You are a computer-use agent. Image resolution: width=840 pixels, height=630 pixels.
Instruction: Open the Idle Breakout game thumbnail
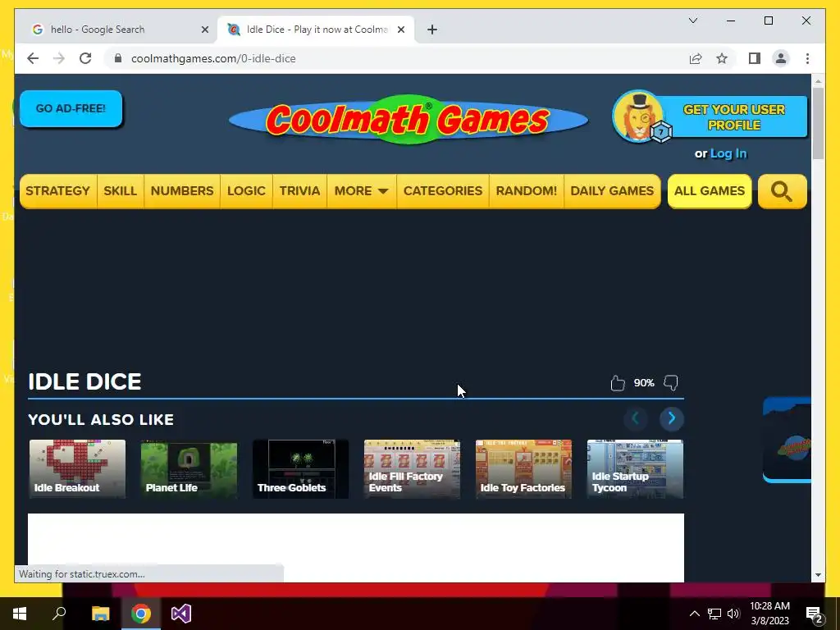[77, 469]
